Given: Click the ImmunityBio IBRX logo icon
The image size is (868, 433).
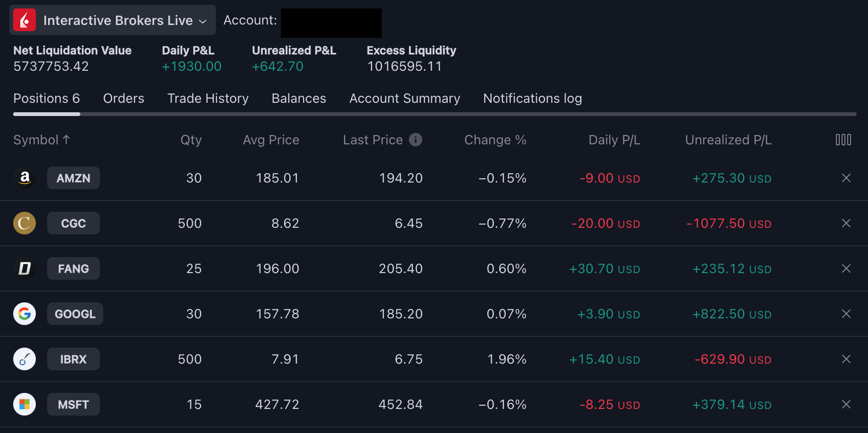Looking at the screenshot, I should [25, 359].
